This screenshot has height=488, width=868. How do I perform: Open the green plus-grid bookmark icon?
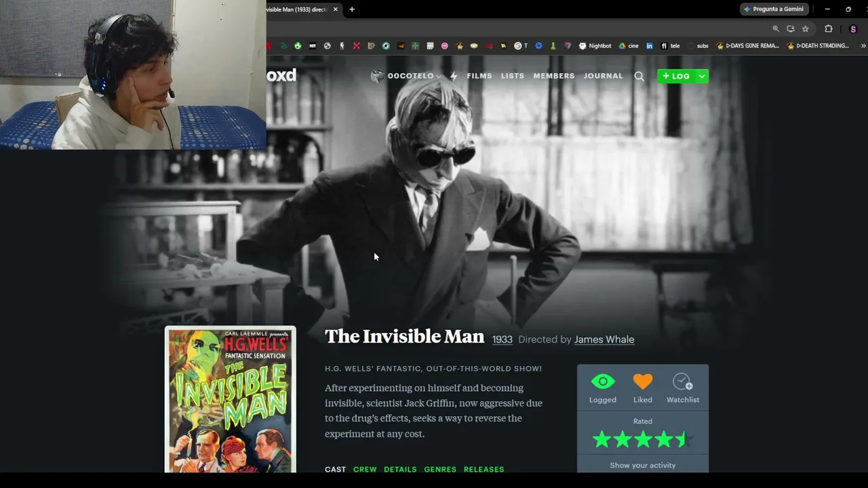coord(415,46)
